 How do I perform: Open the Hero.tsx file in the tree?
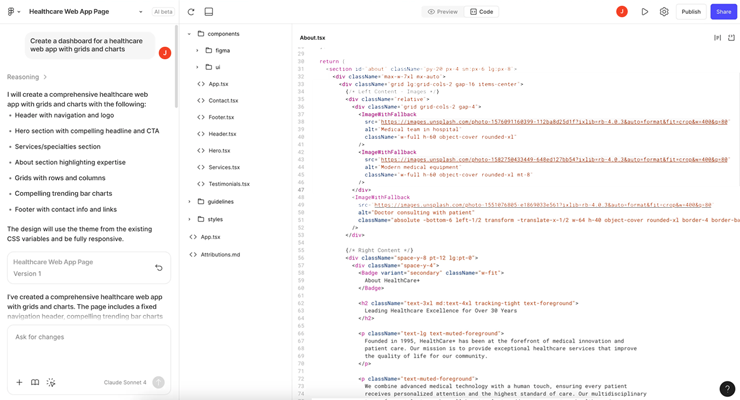(x=219, y=151)
